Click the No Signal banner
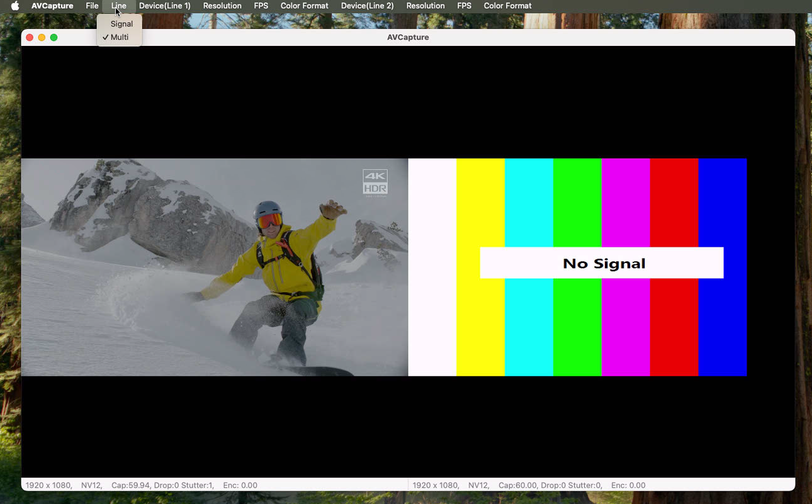Viewport: 812px width, 504px height. tap(602, 263)
